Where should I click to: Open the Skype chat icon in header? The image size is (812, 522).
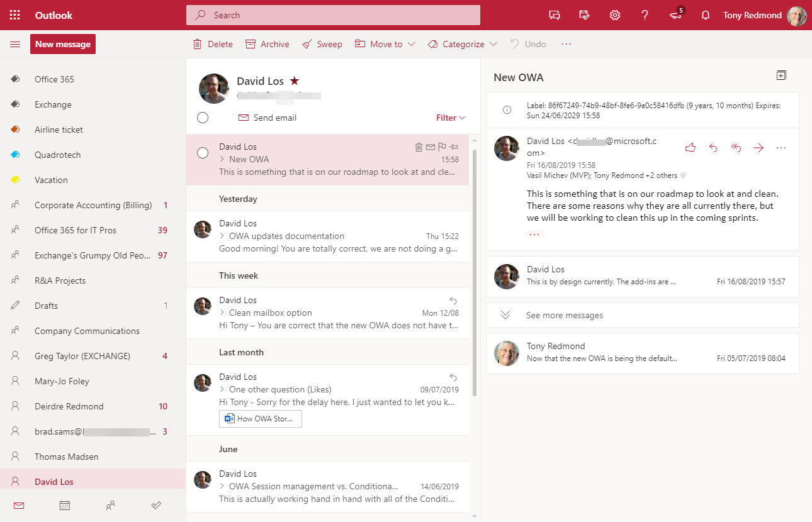point(555,15)
